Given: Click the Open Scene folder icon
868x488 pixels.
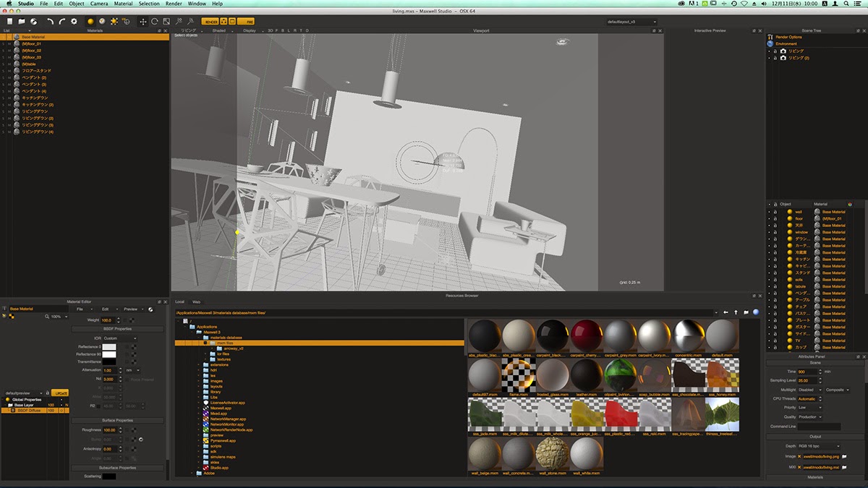Looking at the screenshot, I should (x=22, y=22).
